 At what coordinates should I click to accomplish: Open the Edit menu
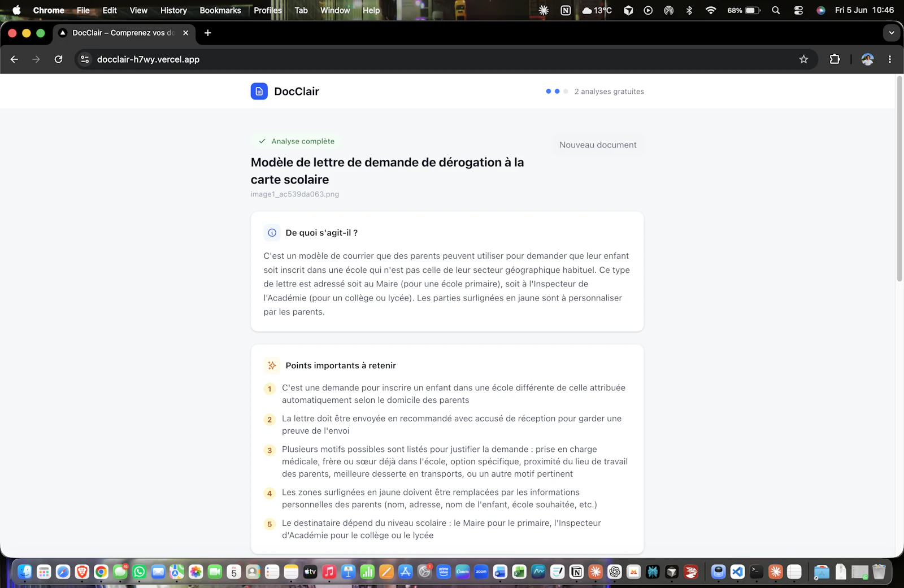click(110, 10)
